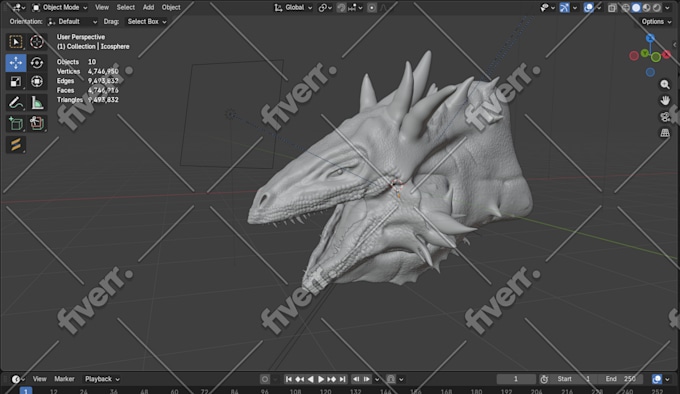Screen dimensions: 680x394
Task: Jump to next keyframe
Action: point(332,379)
